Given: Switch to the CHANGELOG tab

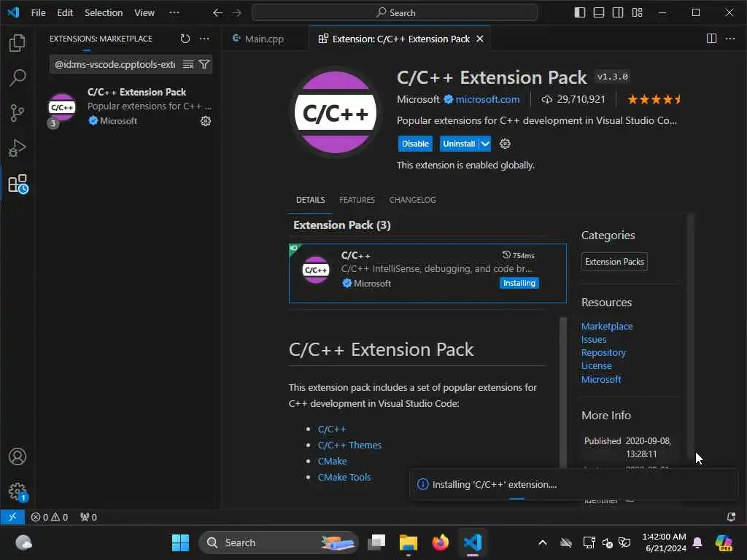Looking at the screenshot, I should pos(413,200).
